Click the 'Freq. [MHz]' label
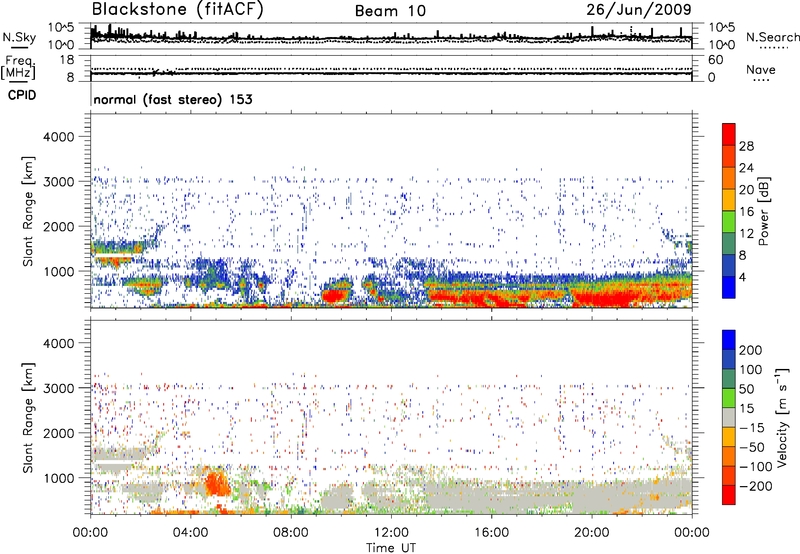This screenshot has height=554, width=800. pyautogui.click(x=18, y=67)
